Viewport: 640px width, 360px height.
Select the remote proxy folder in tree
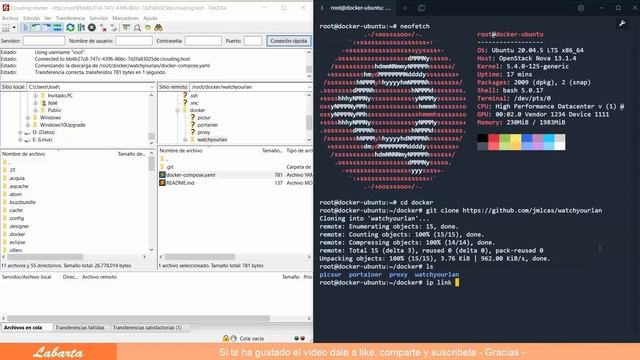click(x=204, y=132)
